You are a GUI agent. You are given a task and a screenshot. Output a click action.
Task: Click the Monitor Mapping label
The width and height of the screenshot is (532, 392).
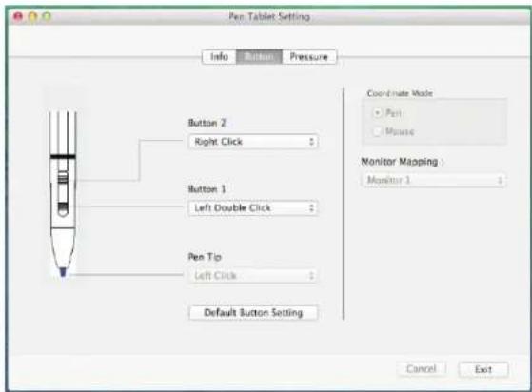coord(400,162)
